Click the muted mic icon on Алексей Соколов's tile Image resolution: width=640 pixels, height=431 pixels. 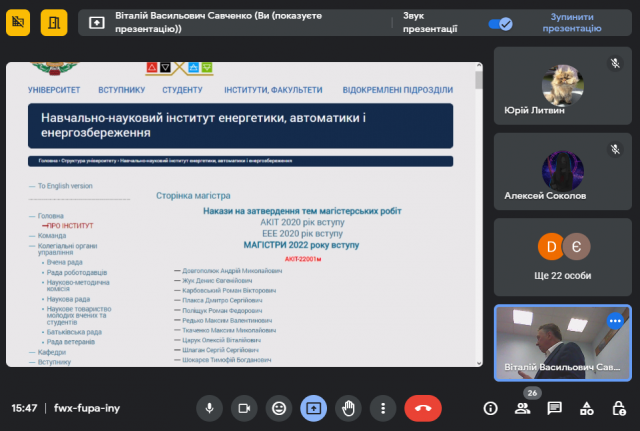[x=615, y=149]
